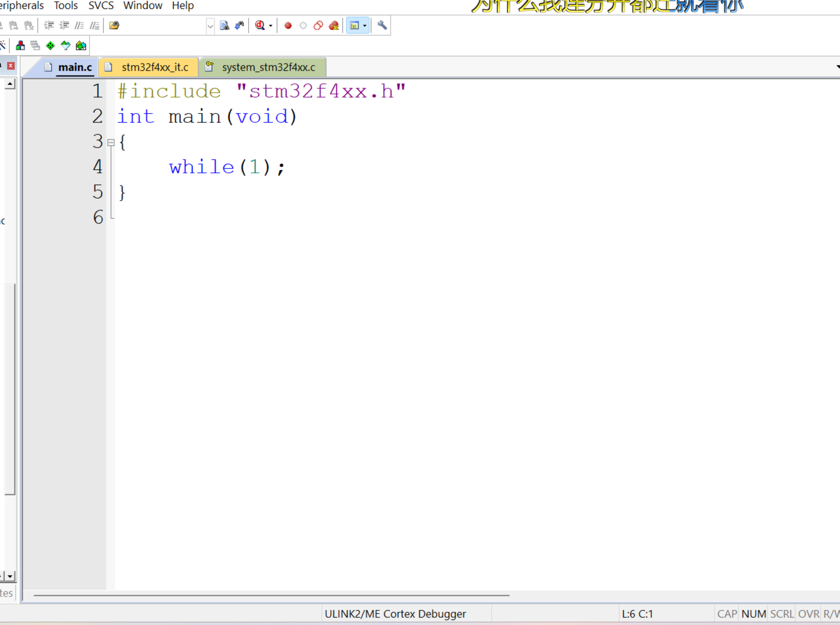Image resolution: width=840 pixels, height=625 pixels.
Task: Click line number 6 in the gutter
Action: tap(98, 218)
